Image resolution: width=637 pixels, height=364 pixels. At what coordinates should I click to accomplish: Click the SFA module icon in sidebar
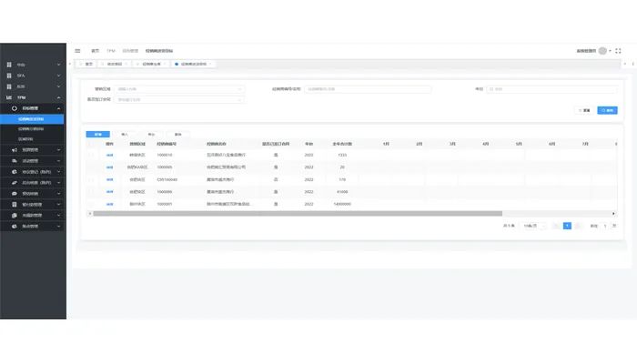9,76
